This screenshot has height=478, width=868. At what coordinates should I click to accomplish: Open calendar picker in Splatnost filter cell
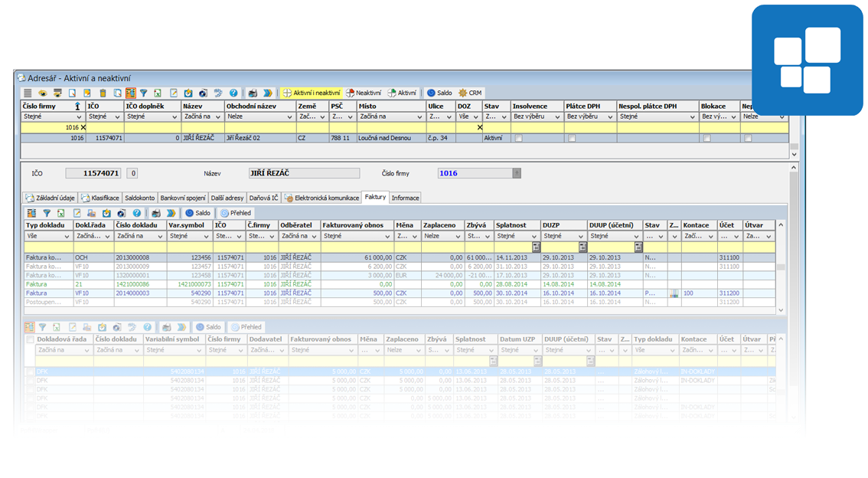pyautogui.click(x=536, y=247)
